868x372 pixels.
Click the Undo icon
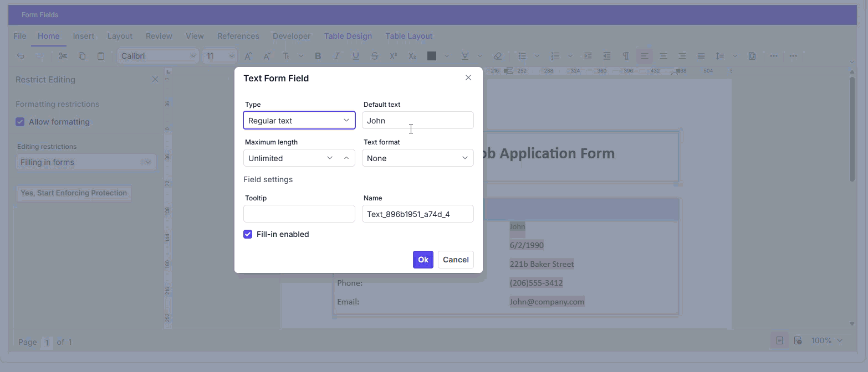21,55
